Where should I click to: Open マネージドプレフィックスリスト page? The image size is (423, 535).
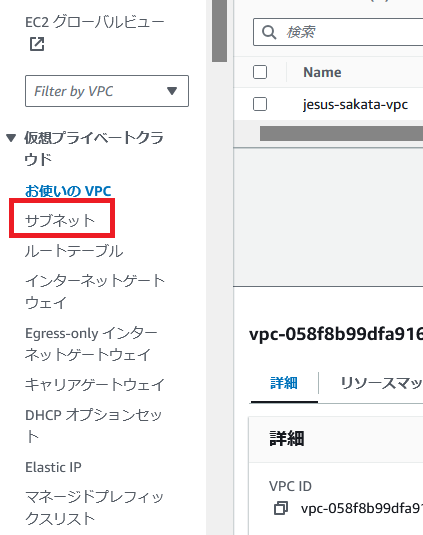click(94, 508)
